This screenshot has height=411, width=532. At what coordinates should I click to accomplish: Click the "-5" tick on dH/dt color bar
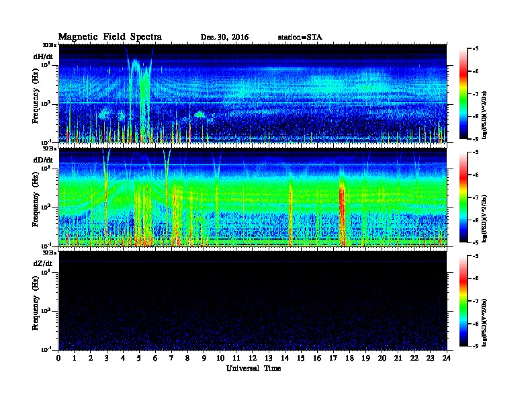476,49
